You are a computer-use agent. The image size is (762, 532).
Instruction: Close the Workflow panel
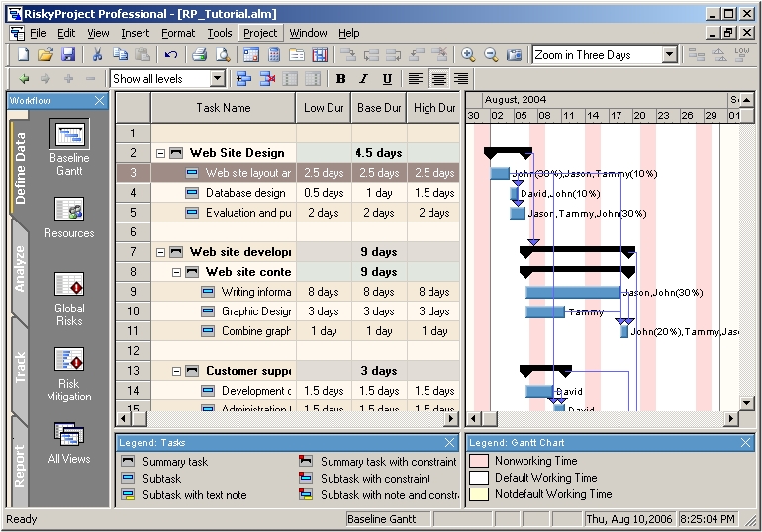pos(100,101)
